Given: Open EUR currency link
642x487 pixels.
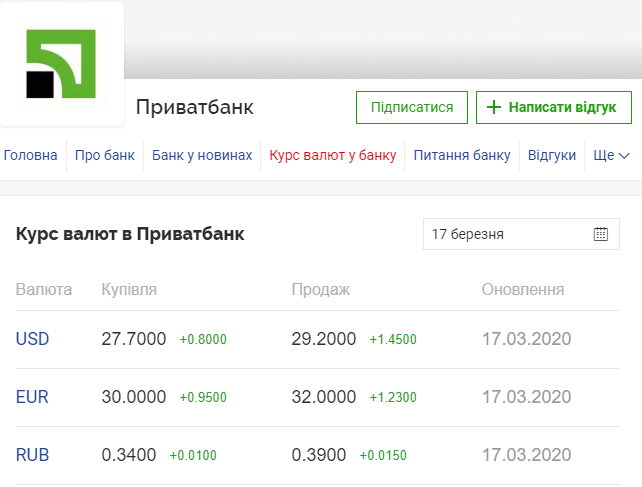Looking at the screenshot, I should tap(32, 397).
